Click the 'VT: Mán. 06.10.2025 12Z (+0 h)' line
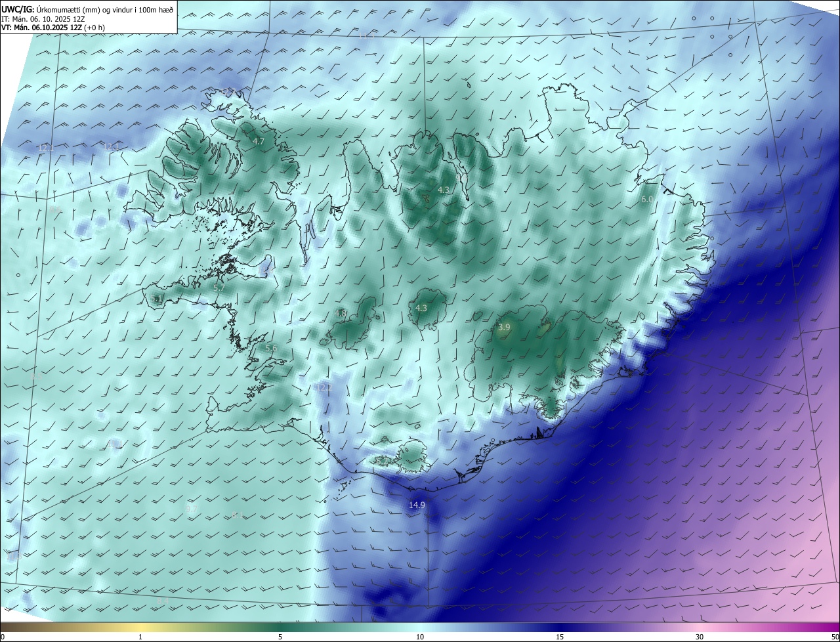The width and height of the screenshot is (840, 642). 52,27
